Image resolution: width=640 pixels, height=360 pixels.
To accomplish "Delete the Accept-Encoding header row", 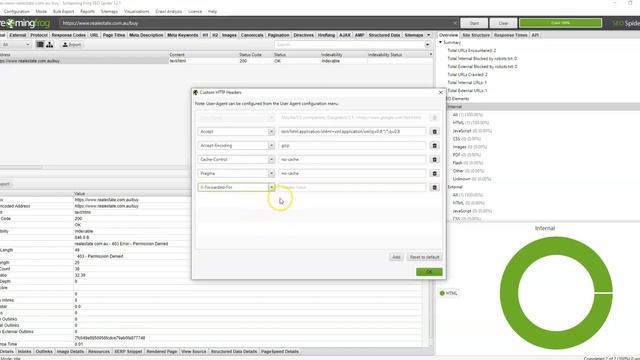I will pos(434,145).
